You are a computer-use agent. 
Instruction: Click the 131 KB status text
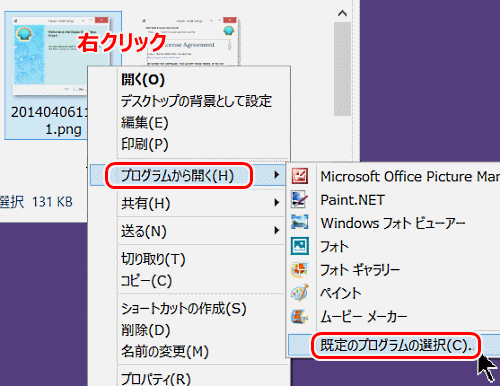pos(52,202)
